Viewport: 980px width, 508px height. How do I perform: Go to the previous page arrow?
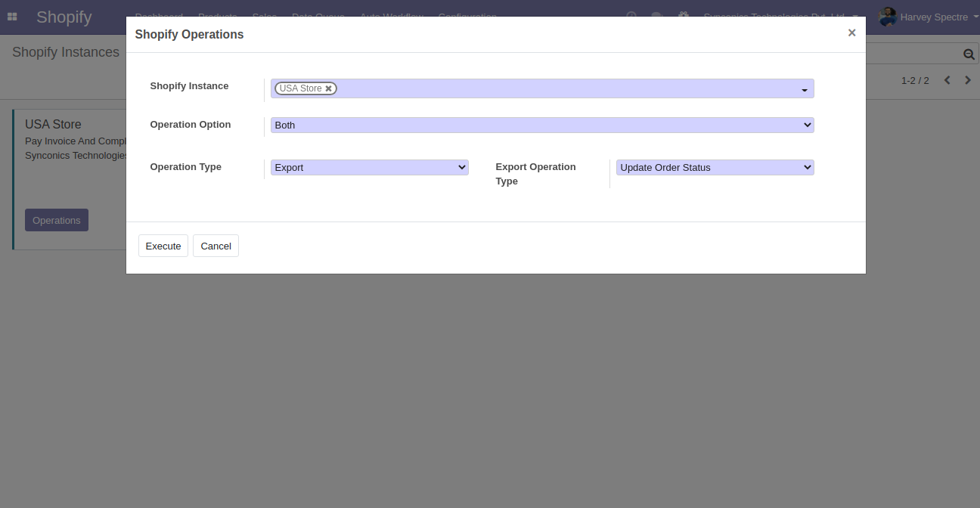pos(947,80)
